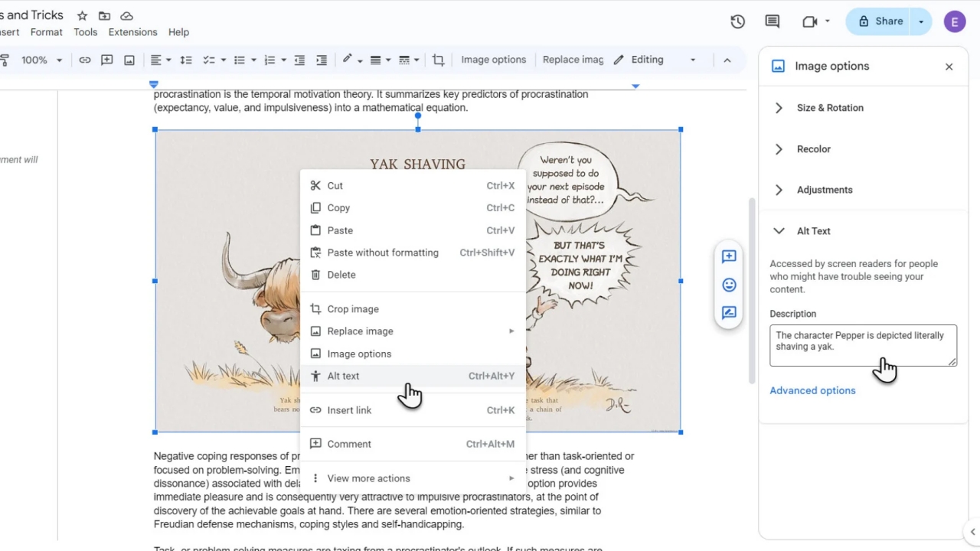980x551 pixels.
Task: Click the Advanced options link
Action: (x=812, y=390)
